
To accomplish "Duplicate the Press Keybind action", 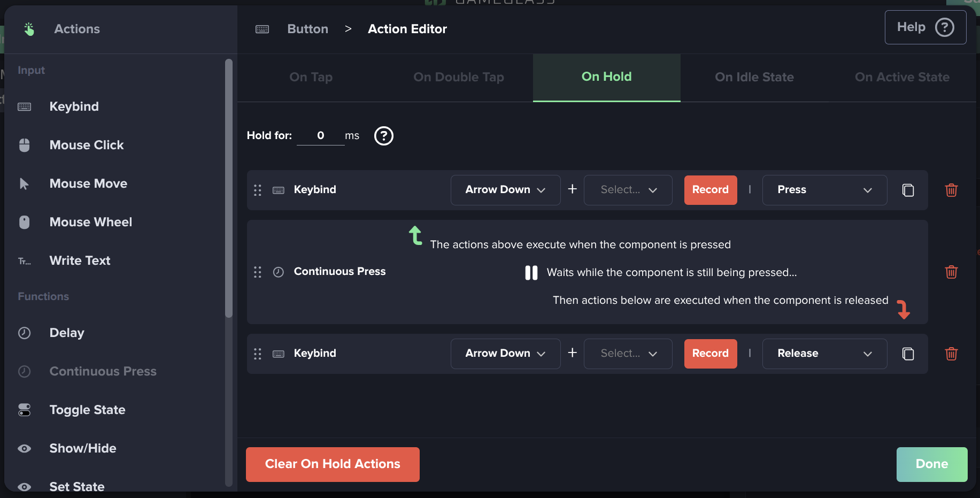I will 908,190.
